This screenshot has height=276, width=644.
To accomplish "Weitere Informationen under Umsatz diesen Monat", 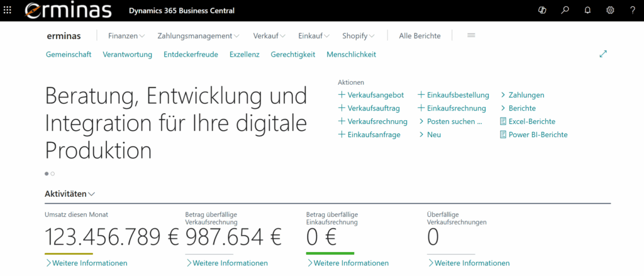I will 86,263.
